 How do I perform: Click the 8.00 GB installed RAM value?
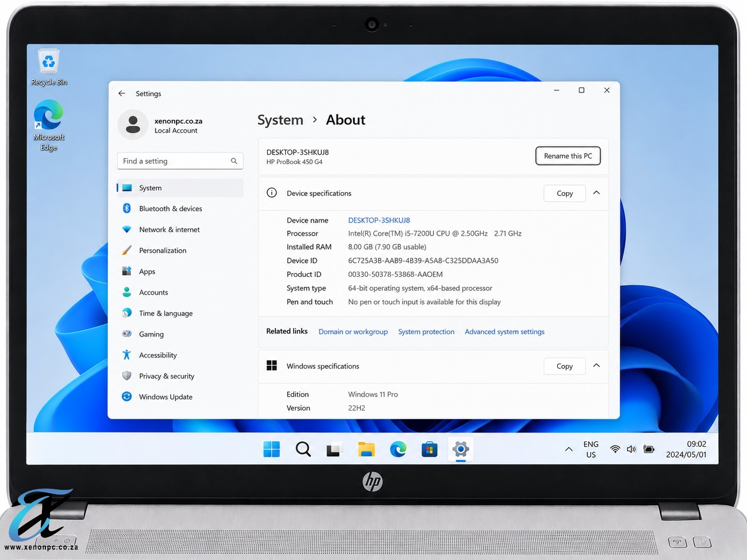387,247
